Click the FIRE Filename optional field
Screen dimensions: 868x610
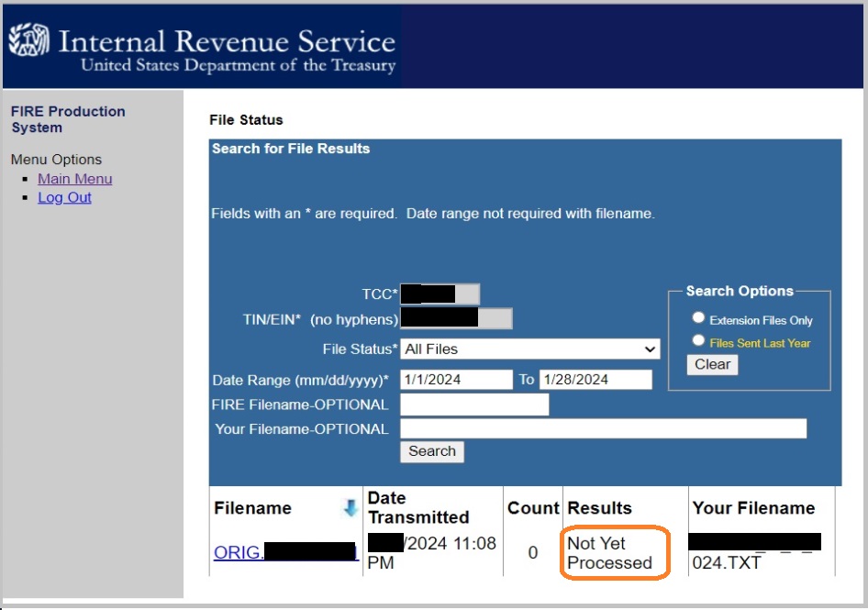[x=474, y=405]
